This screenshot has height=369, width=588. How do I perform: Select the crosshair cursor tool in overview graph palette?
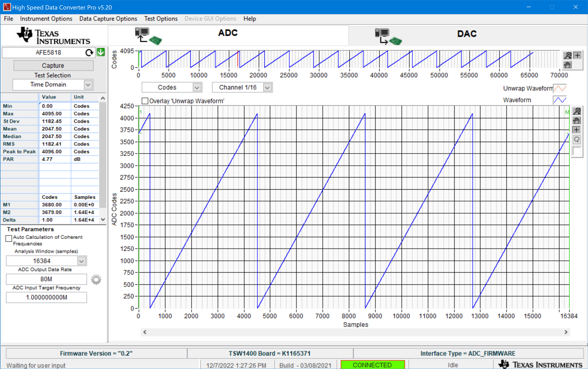[x=577, y=55]
